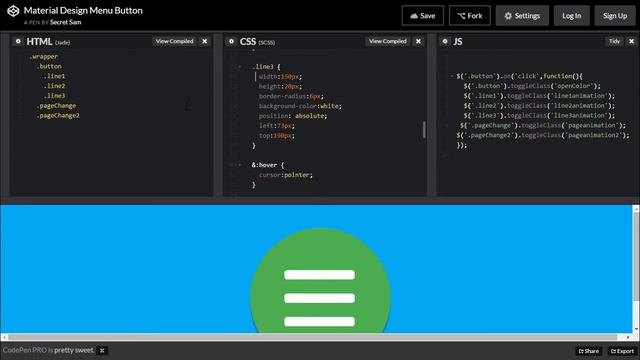Open author Secret Sam profile link

coord(65,22)
